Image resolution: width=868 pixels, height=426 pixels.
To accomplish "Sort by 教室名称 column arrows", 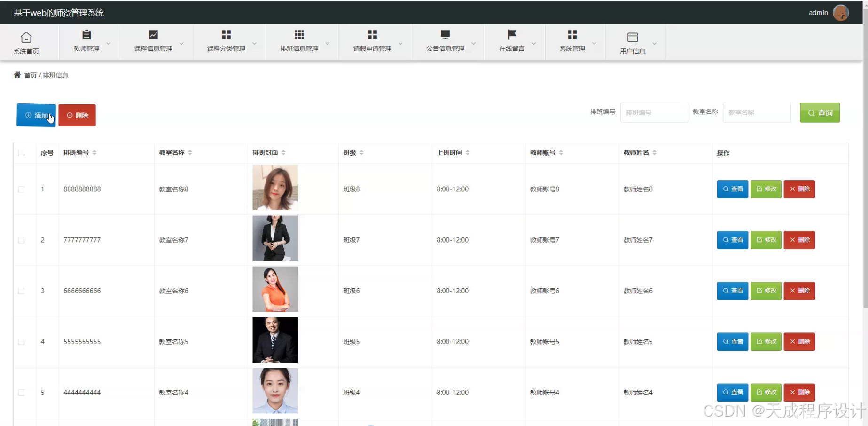I will [190, 152].
